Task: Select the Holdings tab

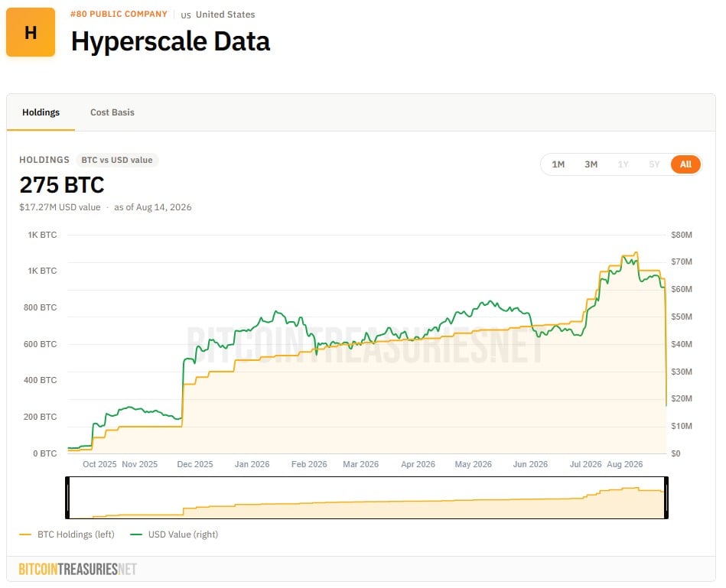Action: (x=41, y=112)
